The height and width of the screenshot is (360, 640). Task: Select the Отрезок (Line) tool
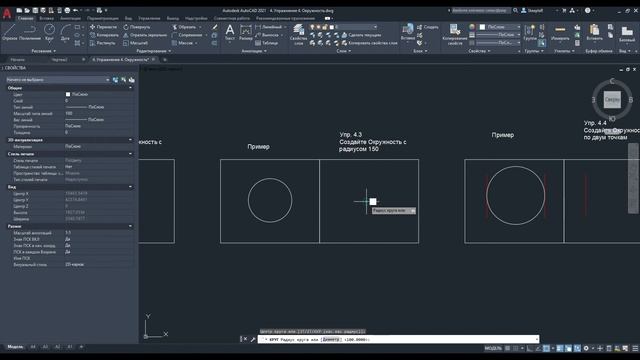(x=9, y=32)
